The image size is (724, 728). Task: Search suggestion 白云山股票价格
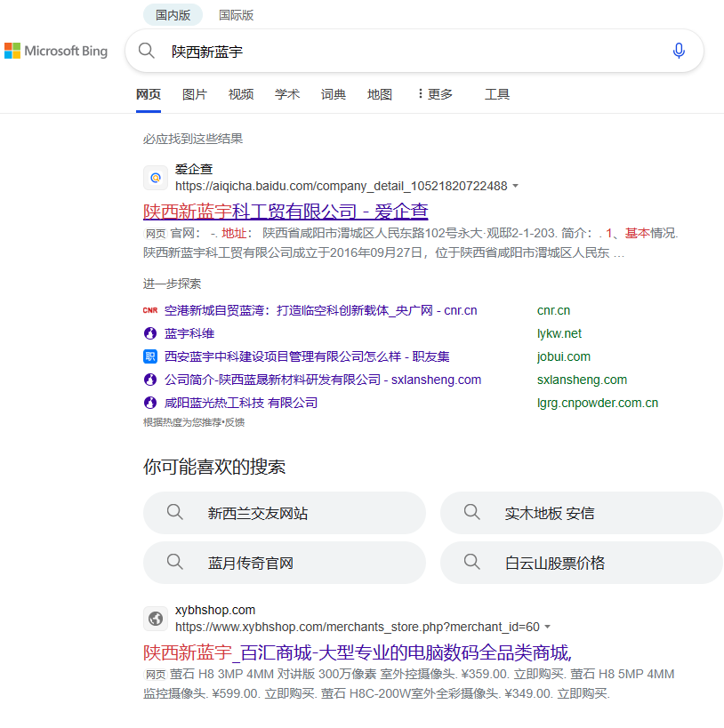[582, 563]
